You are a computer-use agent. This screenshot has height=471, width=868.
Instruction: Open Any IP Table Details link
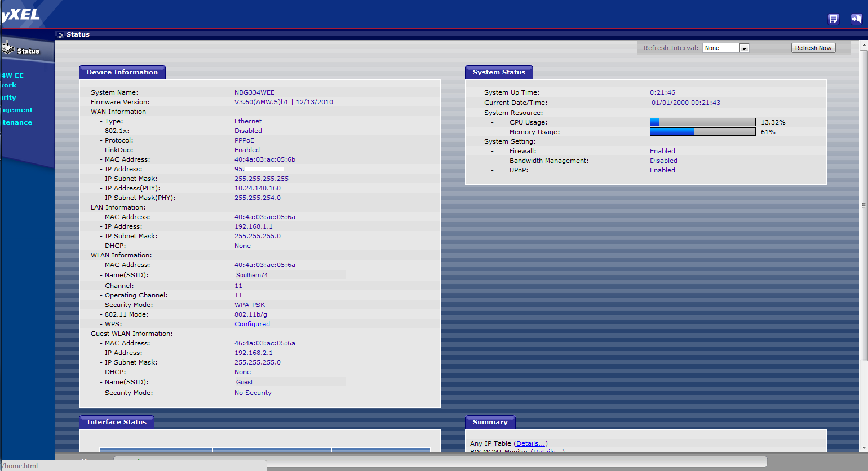[531, 443]
